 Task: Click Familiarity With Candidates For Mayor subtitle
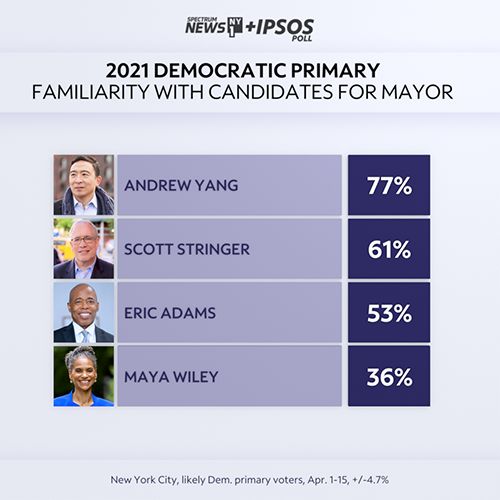pyautogui.click(x=242, y=92)
